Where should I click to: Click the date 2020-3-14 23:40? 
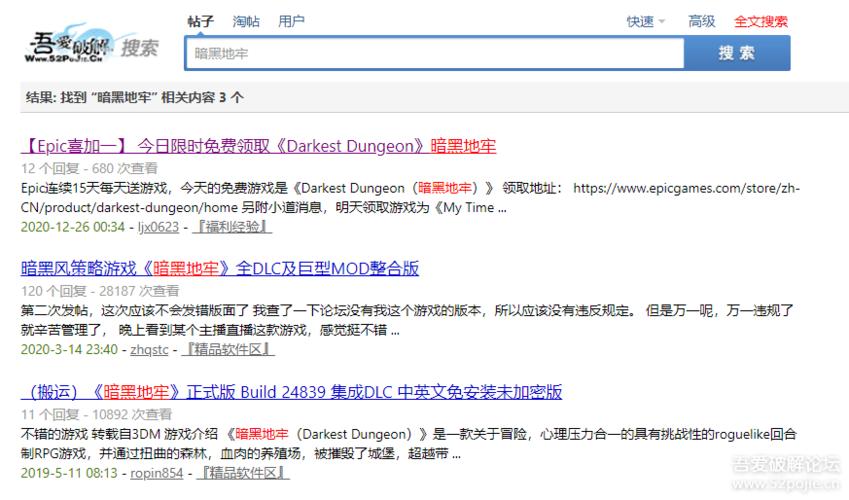[x=69, y=350]
